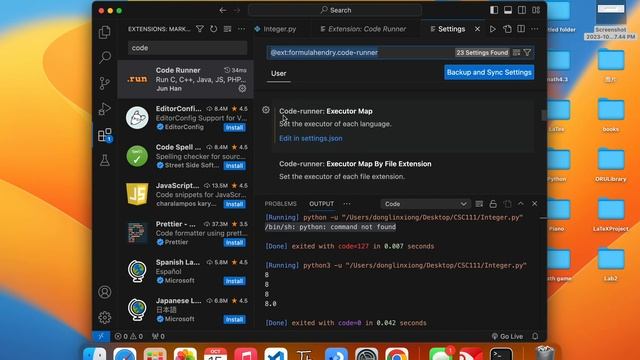
Task: Open Chrome from the Dock
Action: tap(396, 355)
